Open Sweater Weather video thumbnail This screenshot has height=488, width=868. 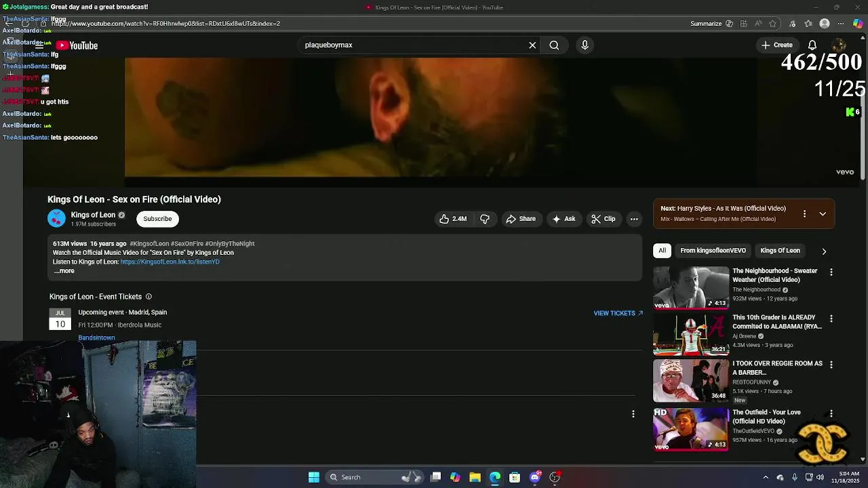click(690, 288)
